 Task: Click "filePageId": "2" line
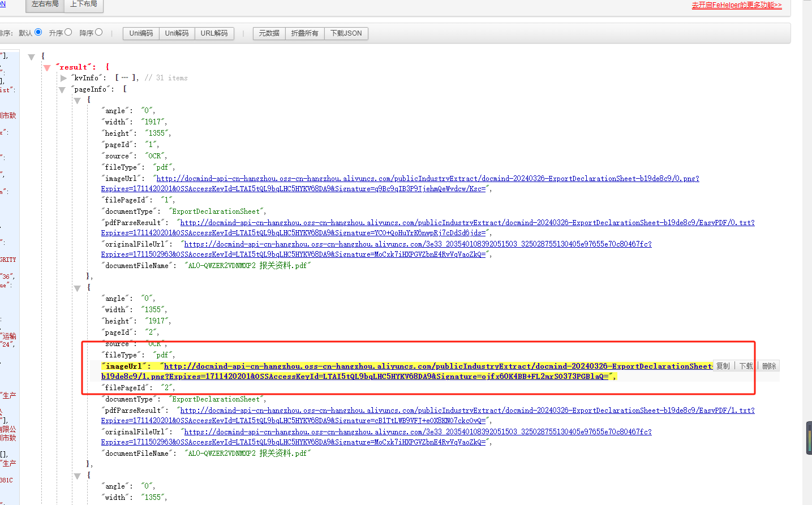(138, 388)
